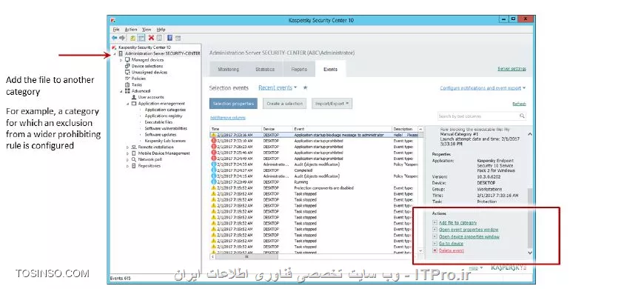Click the blue Help toolbar icon
Screen dimensions: 644x289
pyautogui.click(x=170, y=38)
